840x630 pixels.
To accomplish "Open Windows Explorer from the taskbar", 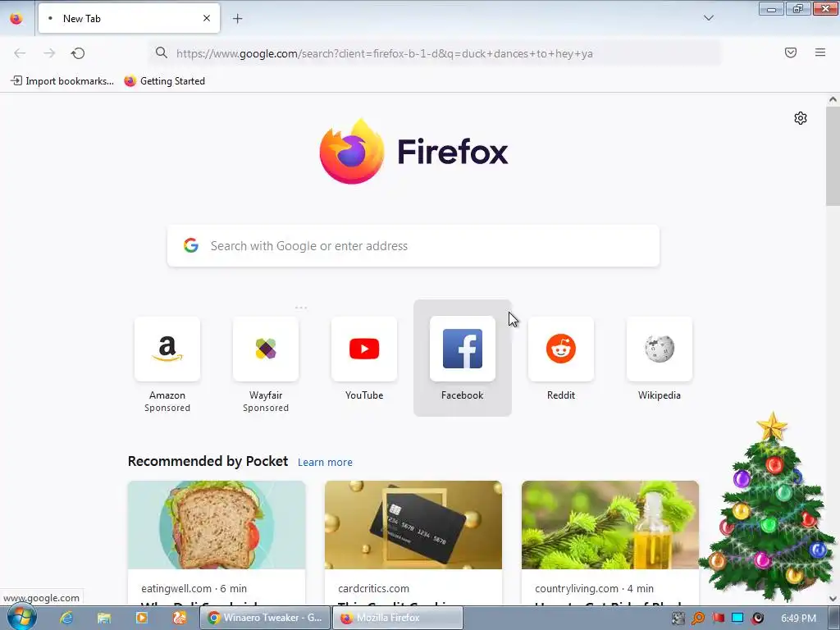I will [x=104, y=618].
